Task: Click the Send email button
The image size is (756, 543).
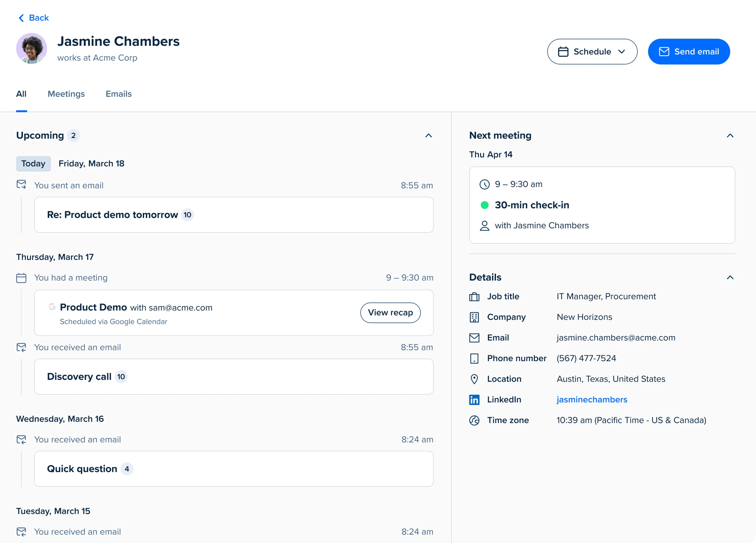Action: 689,51
